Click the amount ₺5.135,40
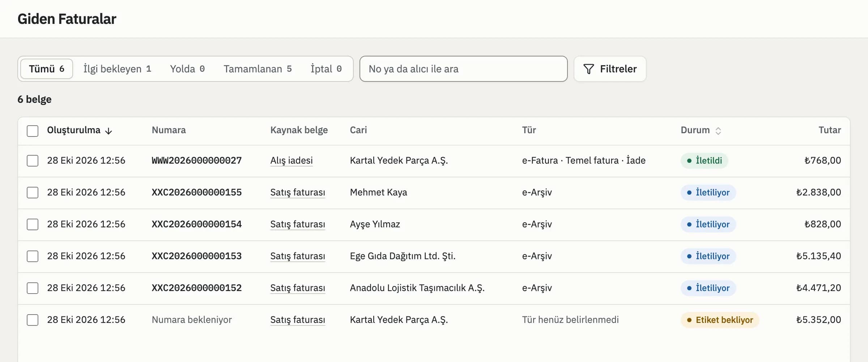 point(818,256)
